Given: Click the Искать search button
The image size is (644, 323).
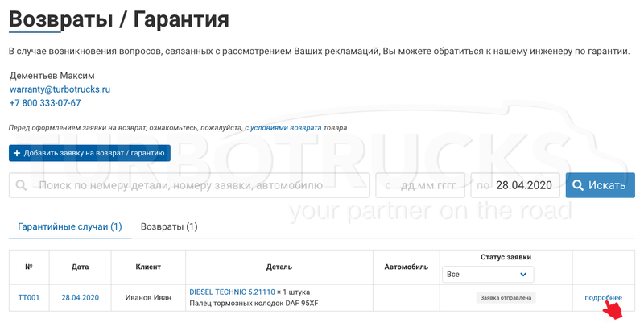Looking at the screenshot, I should (600, 185).
